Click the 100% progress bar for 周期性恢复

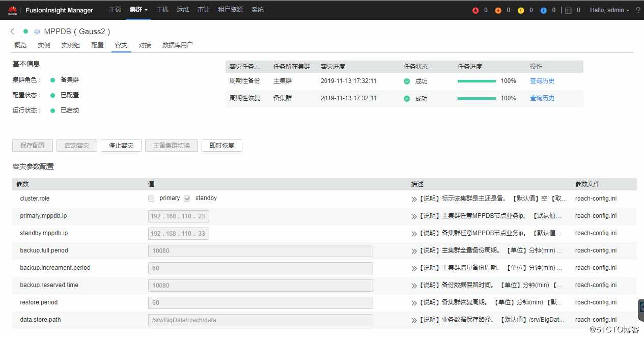tap(477, 98)
